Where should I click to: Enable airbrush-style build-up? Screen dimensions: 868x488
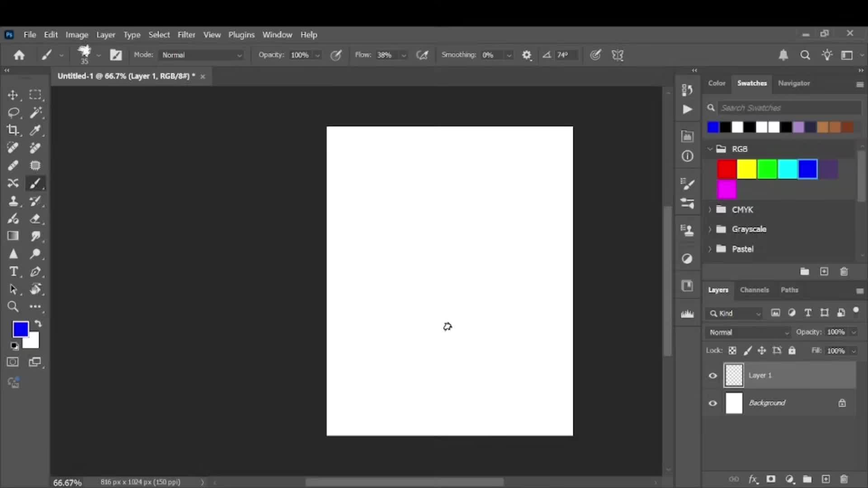[422, 55]
